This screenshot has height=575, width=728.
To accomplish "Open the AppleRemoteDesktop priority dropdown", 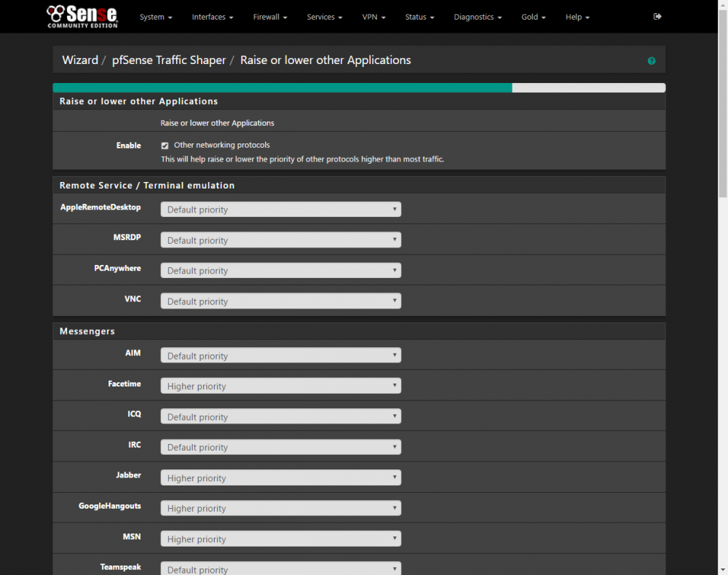I will [x=281, y=210].
